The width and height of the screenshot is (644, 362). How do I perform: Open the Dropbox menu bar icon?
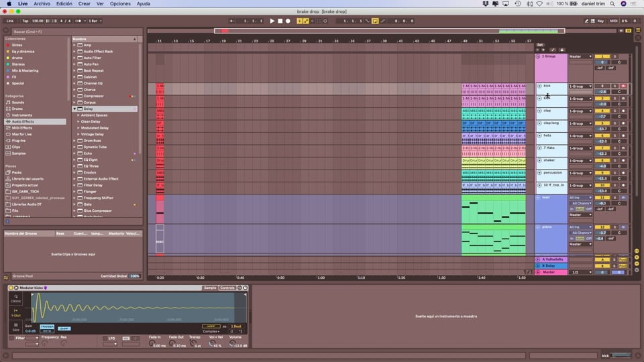tap(486, 4)
